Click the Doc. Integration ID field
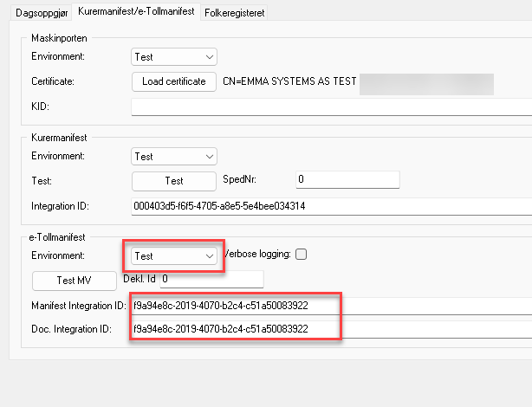The width and height of the screenshot is (532, 407). point(329,329)
